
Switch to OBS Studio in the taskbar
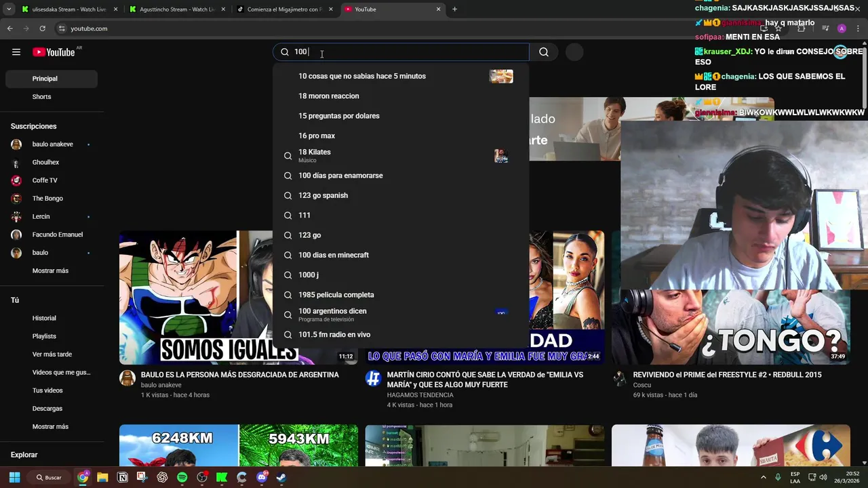202,477
